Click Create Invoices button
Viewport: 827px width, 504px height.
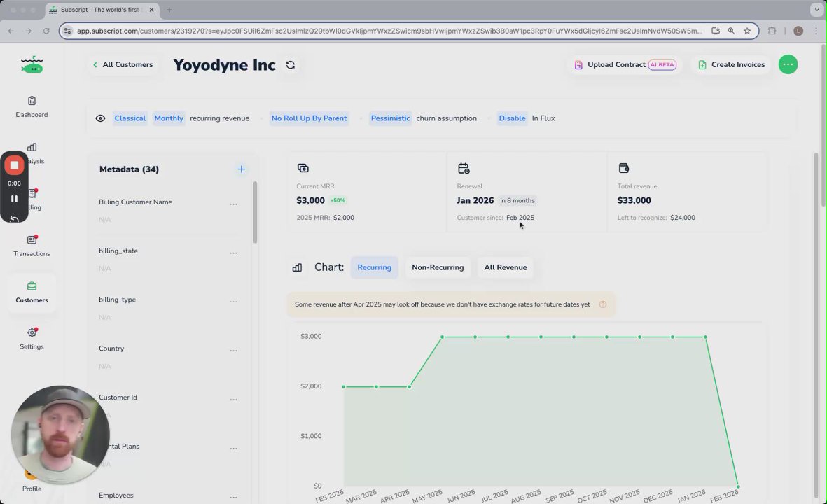point(731,65)
